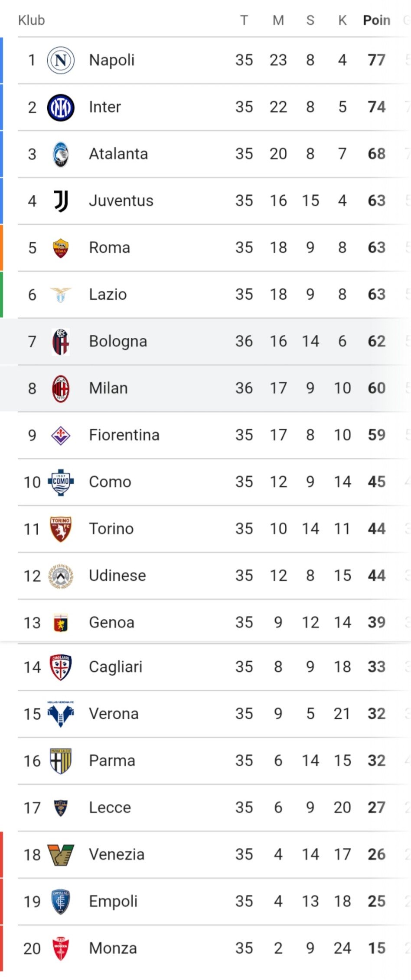
Task: Open the Napoli club logo
Action: point(61,60)
